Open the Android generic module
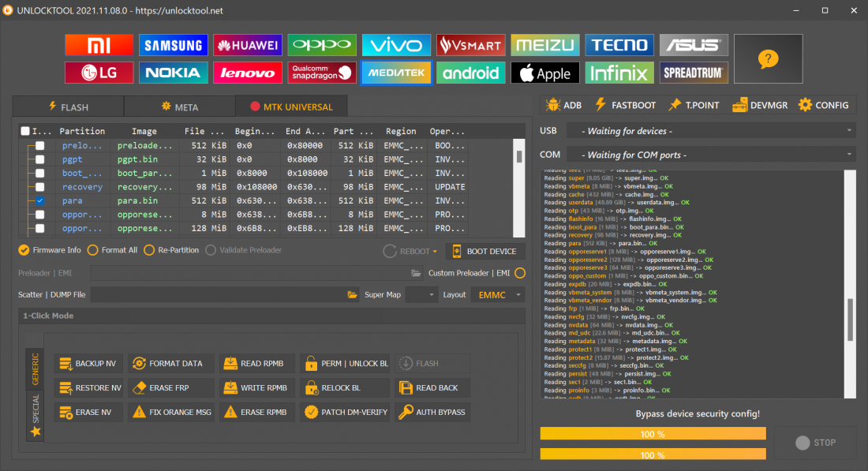868x471 pixels. [470, 73]
